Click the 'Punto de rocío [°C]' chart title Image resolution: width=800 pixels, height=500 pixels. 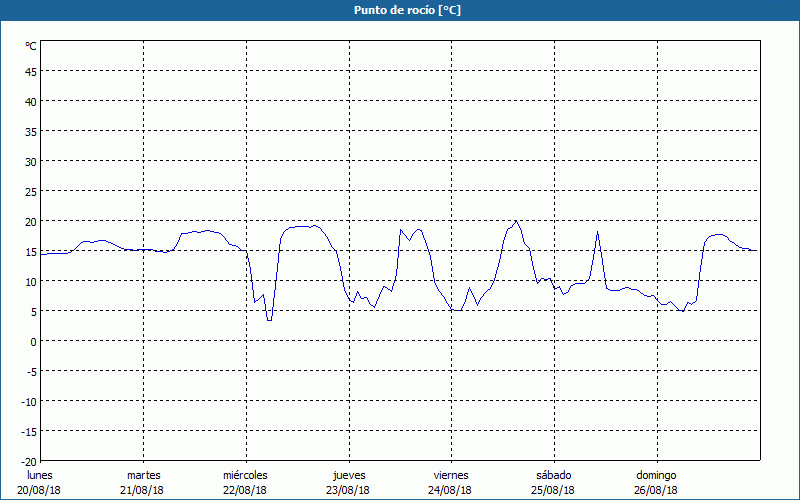(x=400, y=10)
